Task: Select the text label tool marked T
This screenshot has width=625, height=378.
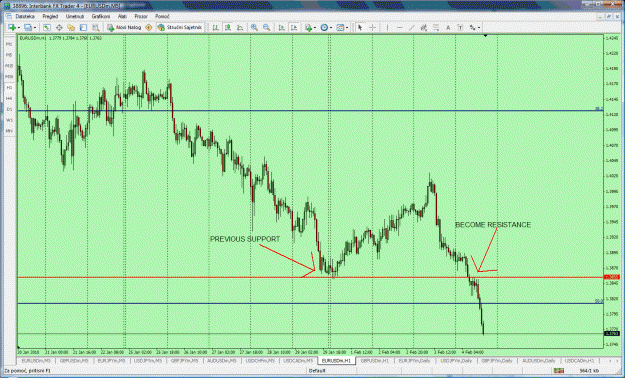Action: pyautogui.click(x=460, y=28)
